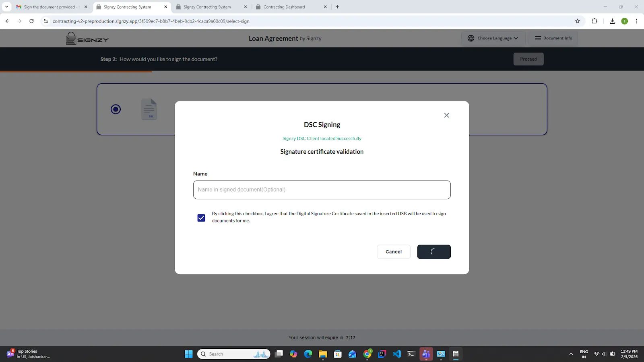Cancel the DSC signing
644x362 pixels.
click(394, 252)
